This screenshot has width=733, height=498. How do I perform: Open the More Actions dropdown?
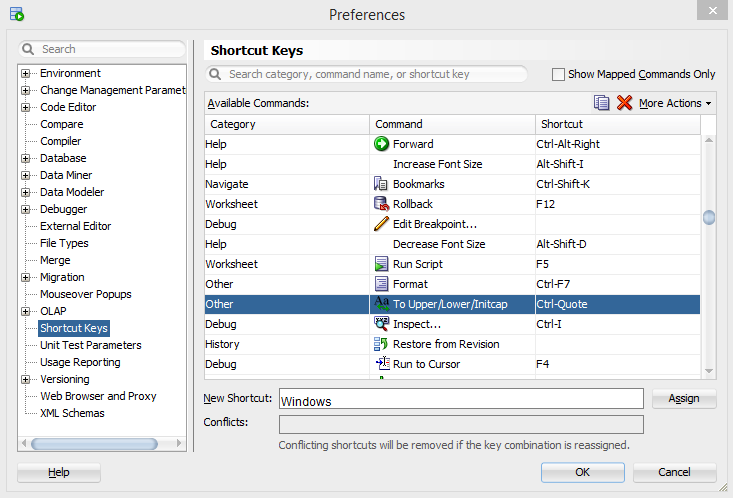click(675, 103)
